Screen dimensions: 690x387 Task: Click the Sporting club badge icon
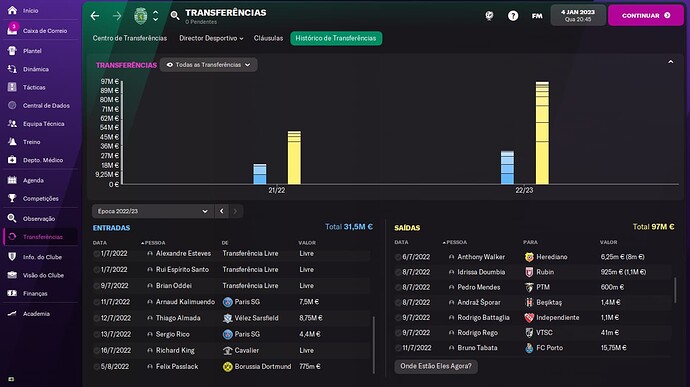coord(140,16)
